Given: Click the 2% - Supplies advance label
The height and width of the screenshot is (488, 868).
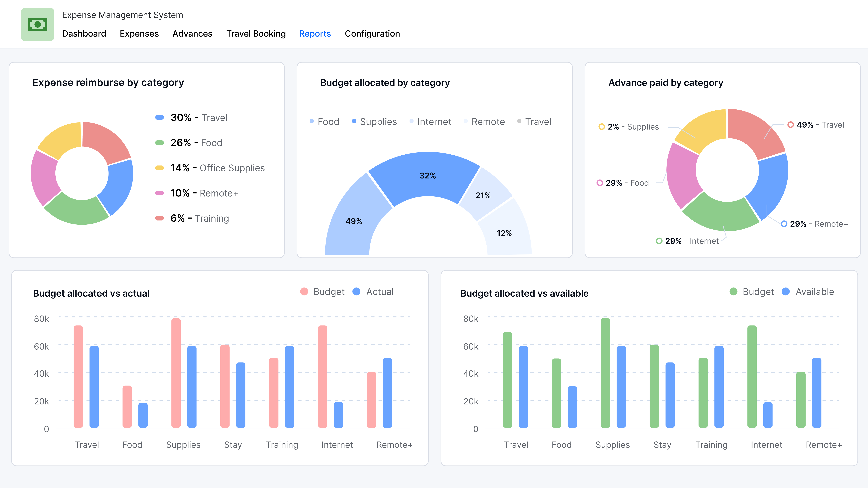Looking at the screenshot, I should [x=628, y=127].
